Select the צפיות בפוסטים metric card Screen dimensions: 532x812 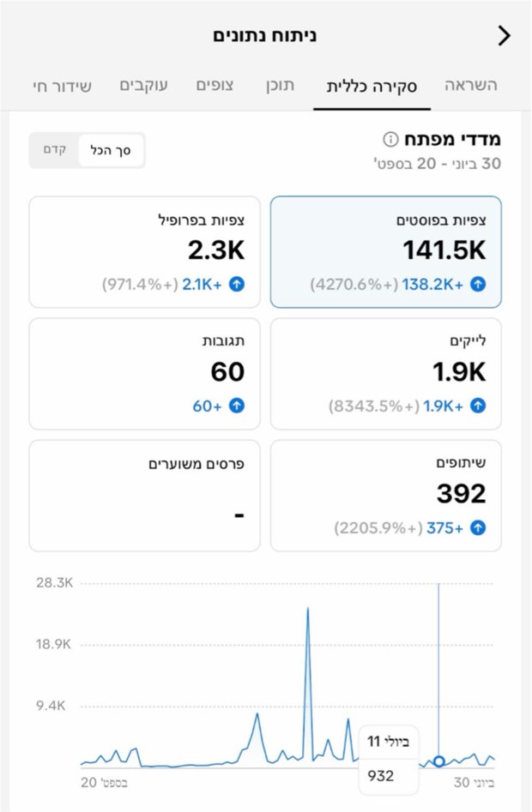click(x=386, y=252)
